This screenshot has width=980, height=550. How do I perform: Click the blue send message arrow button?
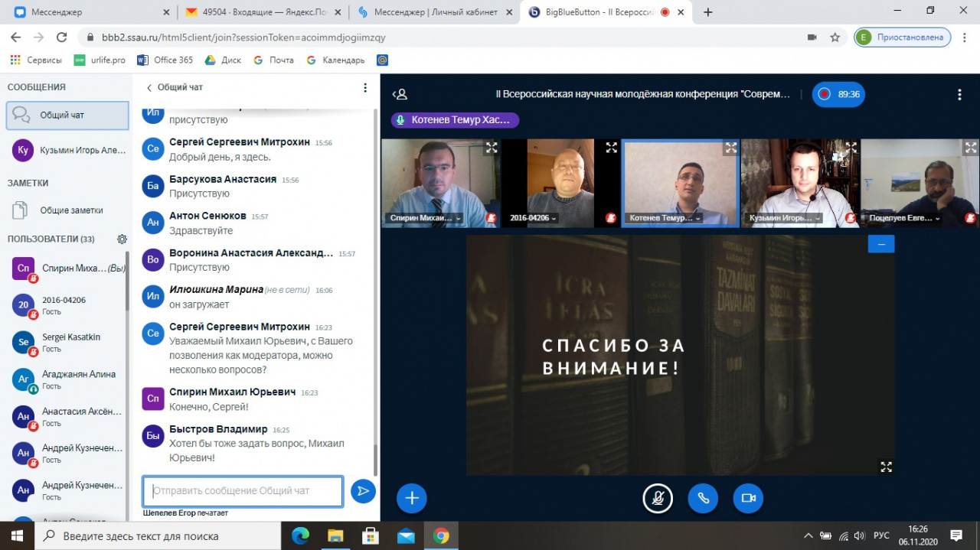tap(363, 491)
